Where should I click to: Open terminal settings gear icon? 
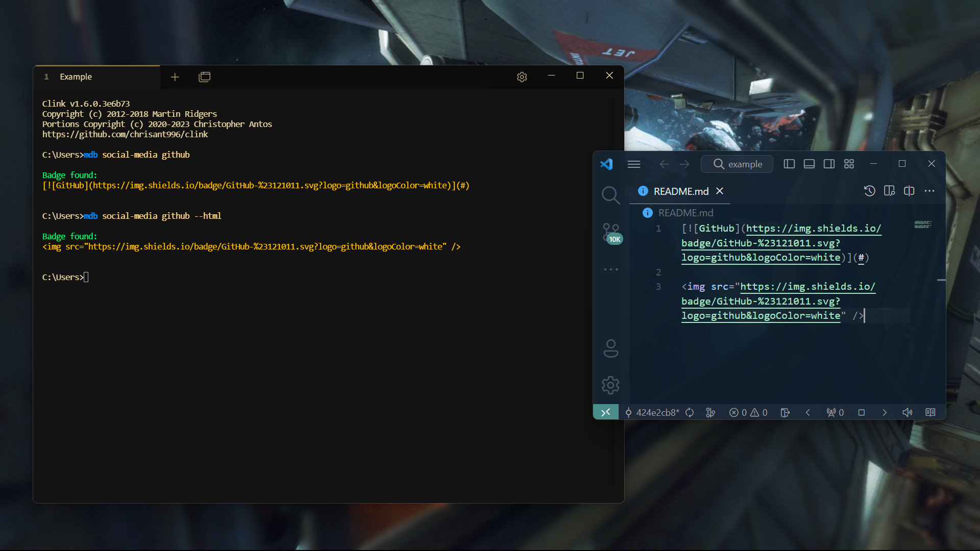[522, 77]
